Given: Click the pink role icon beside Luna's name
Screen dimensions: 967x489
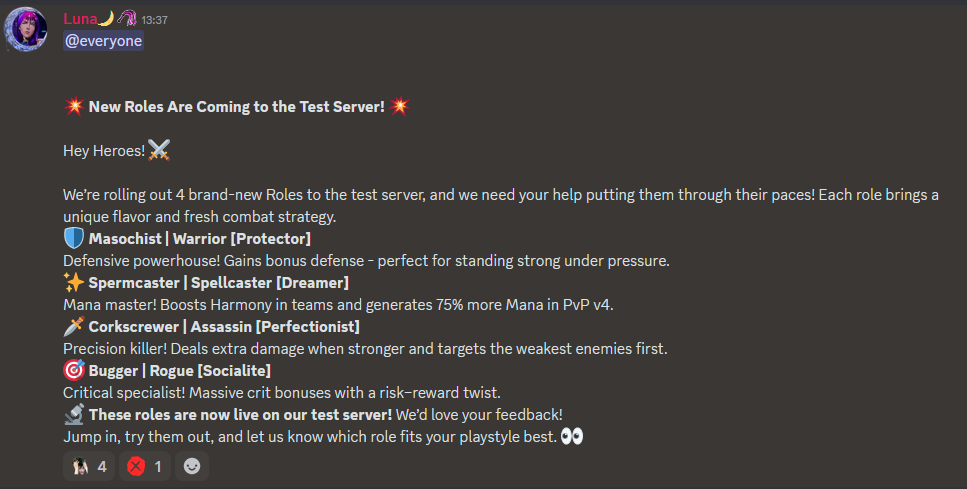Looking at the screenshot, I should [127, 18].
